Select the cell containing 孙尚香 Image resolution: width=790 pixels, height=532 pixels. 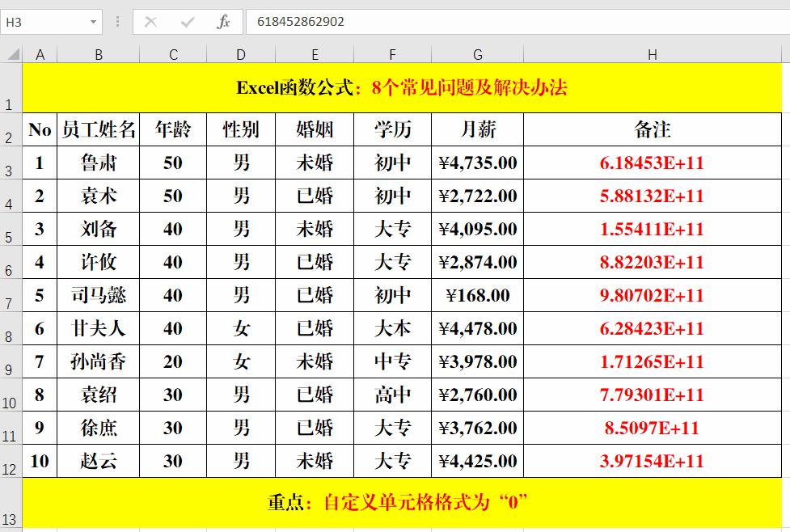point(99,362)
